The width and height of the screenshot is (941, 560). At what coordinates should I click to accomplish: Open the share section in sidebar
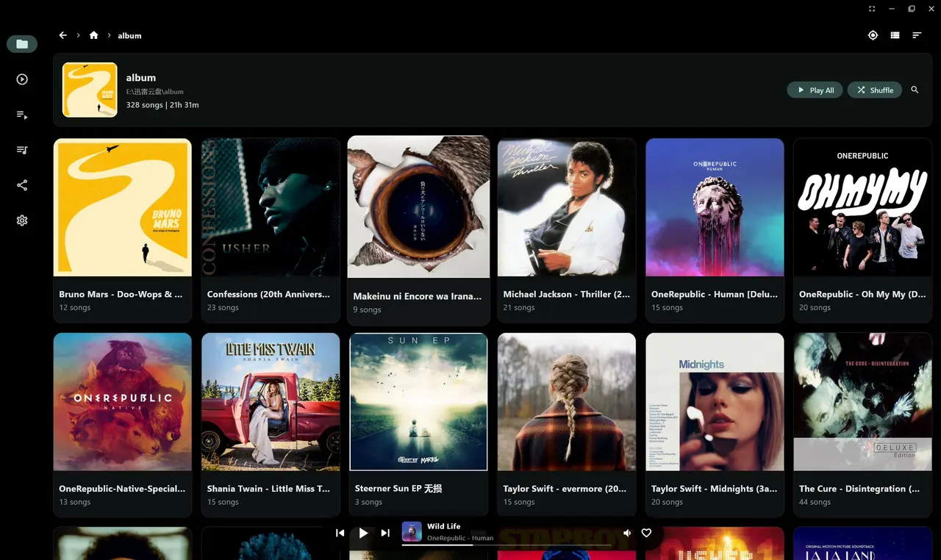coord(22,185)
